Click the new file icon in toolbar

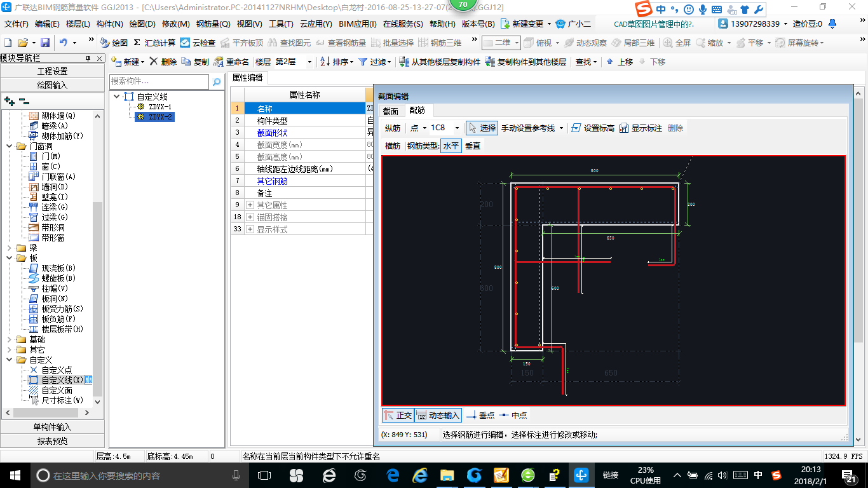coord(8,43)
